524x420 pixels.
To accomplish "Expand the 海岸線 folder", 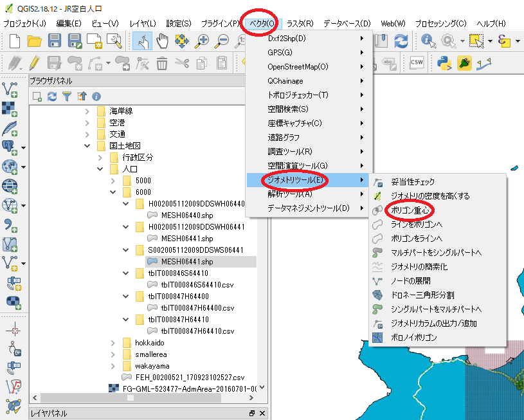I will (87, 111).
